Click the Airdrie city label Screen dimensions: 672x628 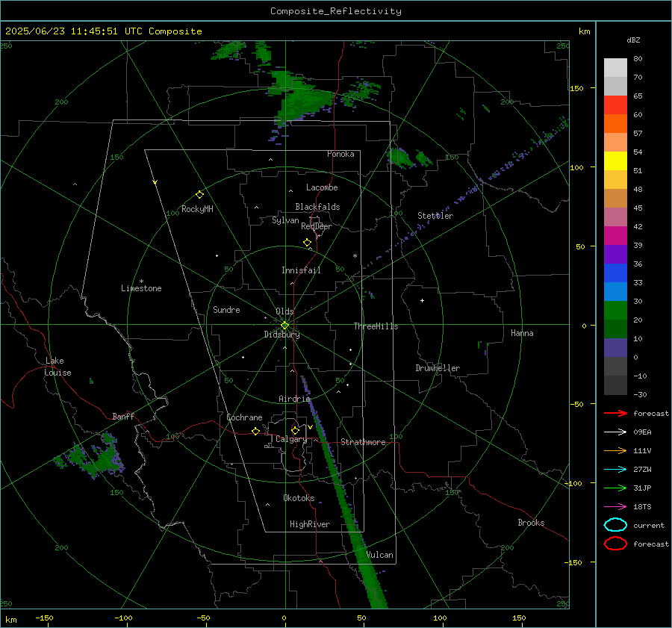pos(294,399)
